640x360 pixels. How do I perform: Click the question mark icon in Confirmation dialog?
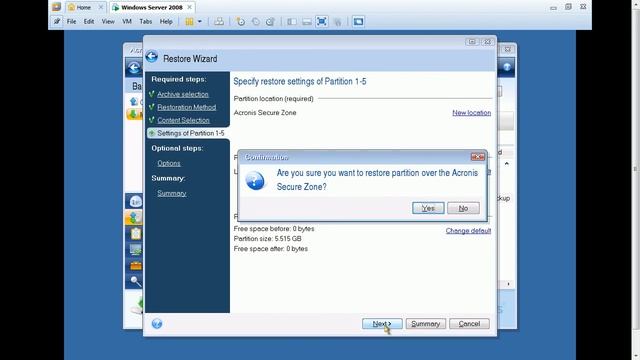point(255,180)
